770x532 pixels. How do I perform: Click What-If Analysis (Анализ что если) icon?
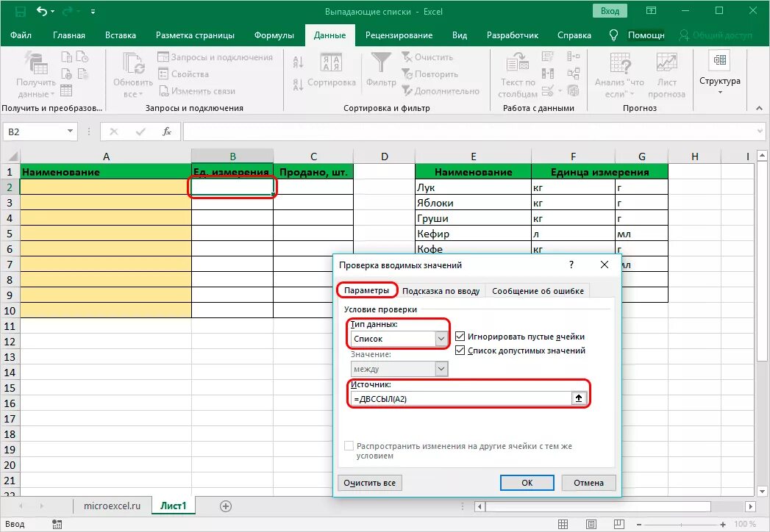pyautogui.click(x=620, y=64)
